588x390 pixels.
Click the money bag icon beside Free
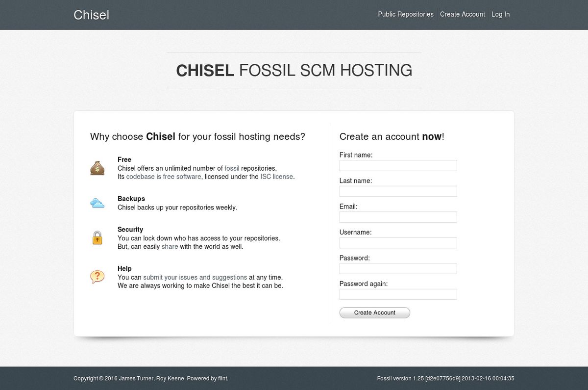[97, 168]
